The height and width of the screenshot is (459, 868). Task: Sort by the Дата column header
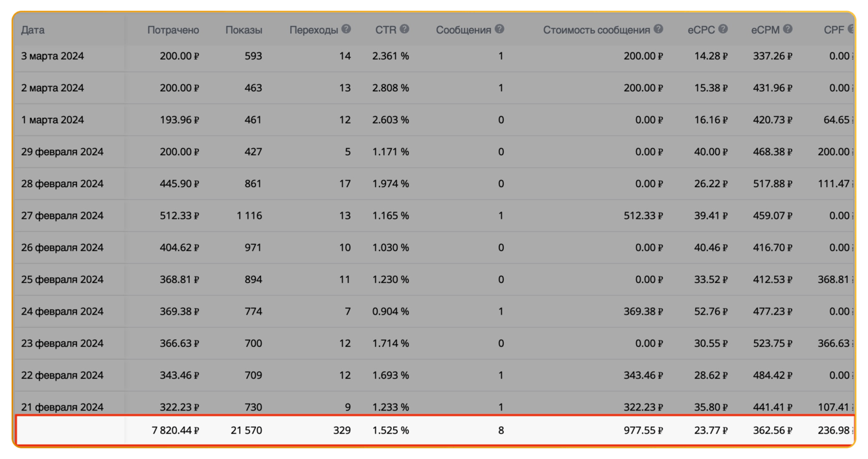pyautogui.click(x=33, y=30)
